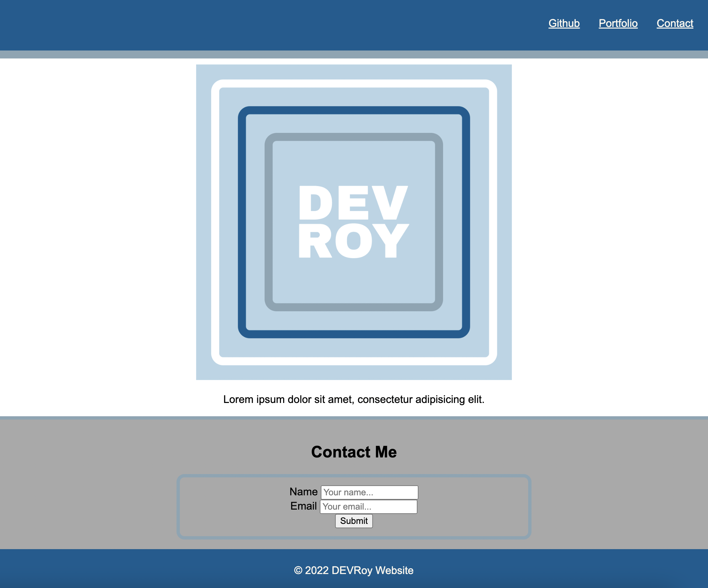Open the Github link in the header
708x588 pixels.
pyautogui.click(x=564, y=23)
